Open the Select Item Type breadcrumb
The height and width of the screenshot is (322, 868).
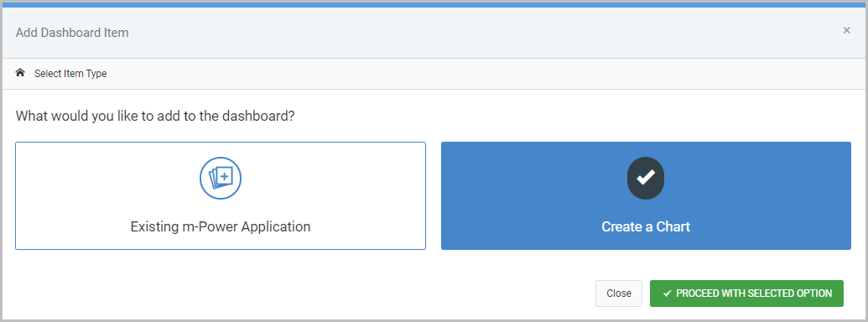coord(70,74)
